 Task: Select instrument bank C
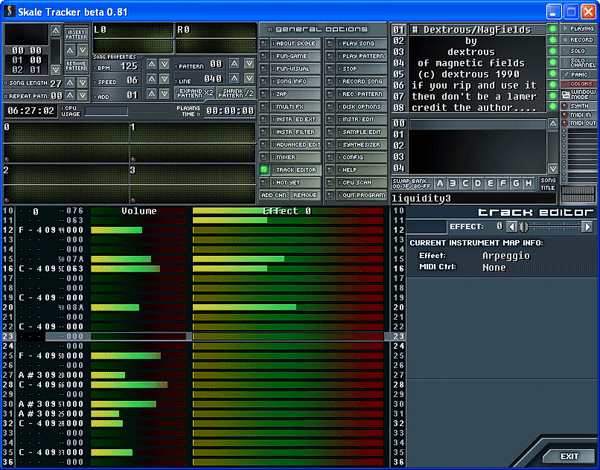(465, 184)
